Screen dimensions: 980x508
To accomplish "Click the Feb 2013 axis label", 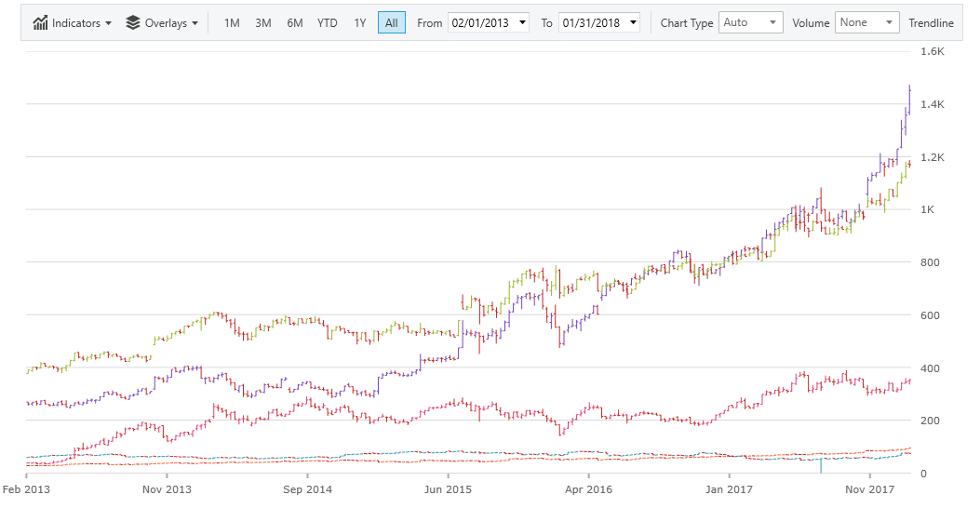I will coord(26,489).
